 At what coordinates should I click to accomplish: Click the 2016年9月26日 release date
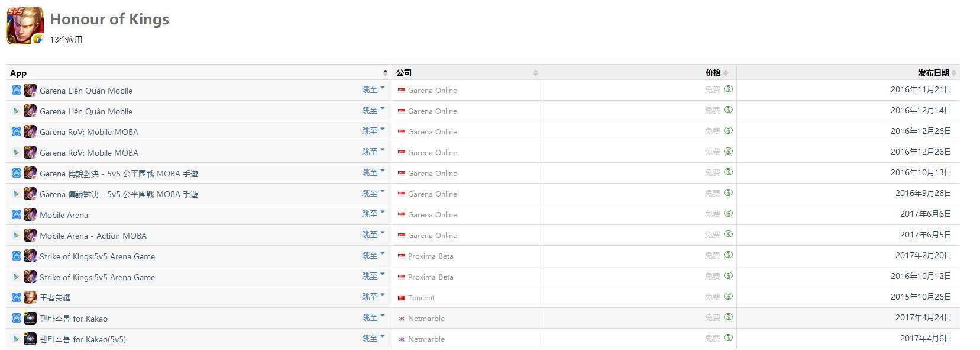tap(923, 193)
